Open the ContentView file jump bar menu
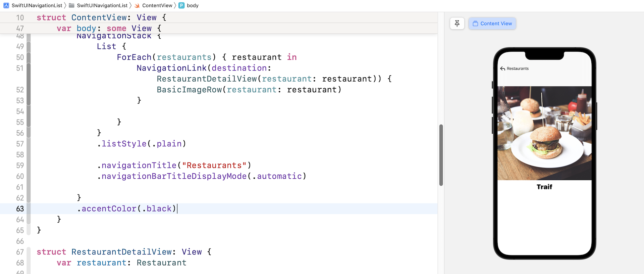Viewport: 644px width, 274px height. [x=157, y=5]
